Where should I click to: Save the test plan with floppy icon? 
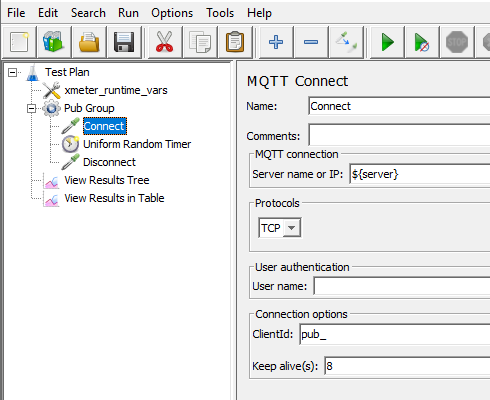(124, 42)
